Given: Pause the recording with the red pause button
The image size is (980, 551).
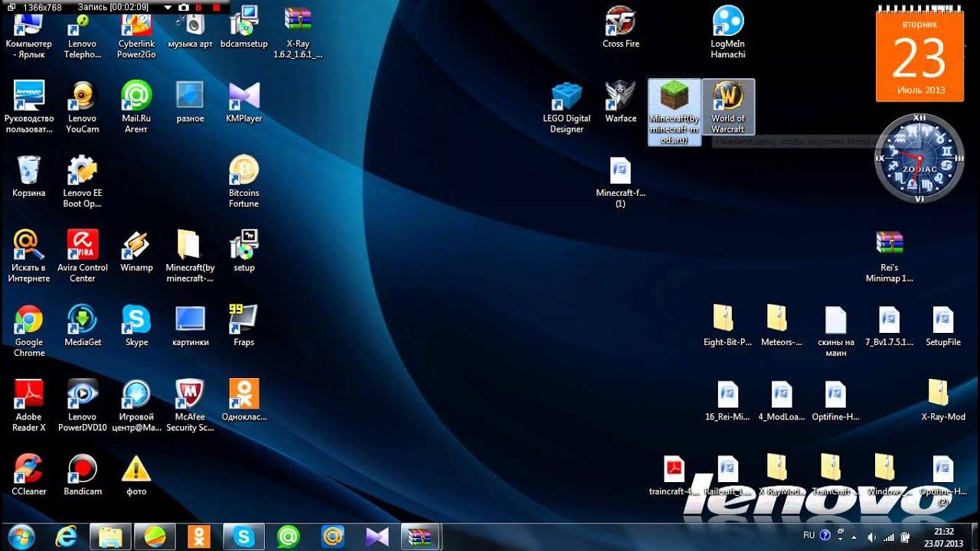Looking at the screenshot, I should (199, 7).
